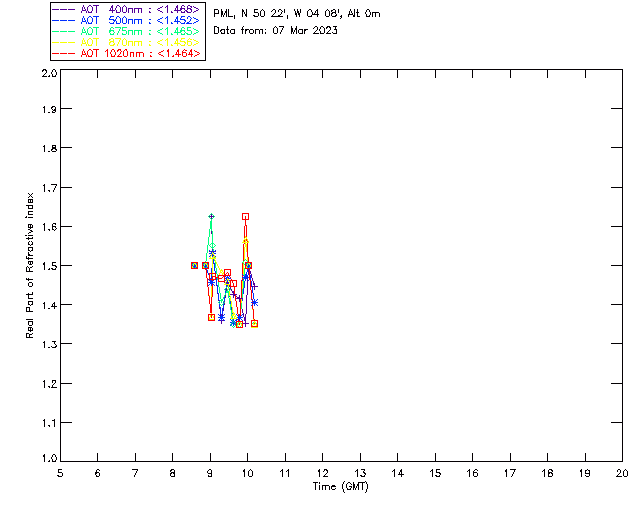Click the '11' label on the time axis

point(285,473)
